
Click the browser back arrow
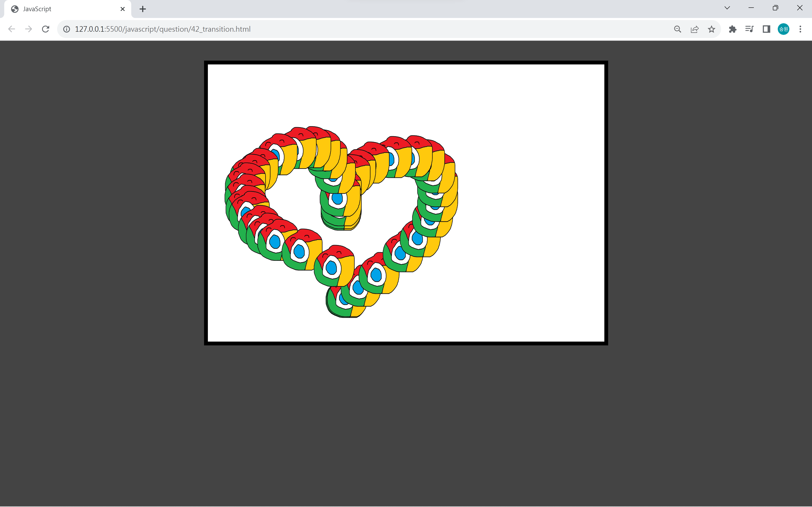11,29
